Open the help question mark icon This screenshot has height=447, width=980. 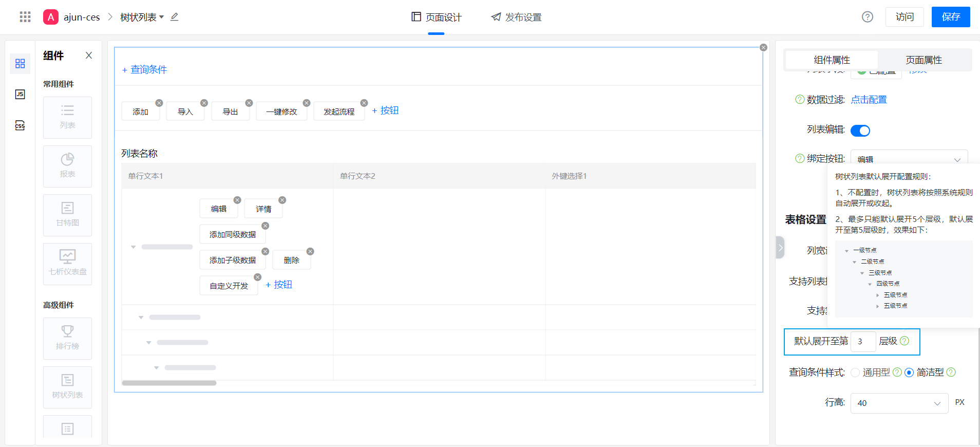pos(867,17)
